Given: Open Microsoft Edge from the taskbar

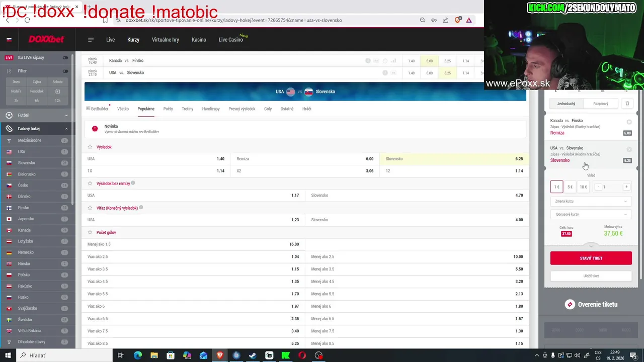Looking at the screenshot, I should (138, 355).
